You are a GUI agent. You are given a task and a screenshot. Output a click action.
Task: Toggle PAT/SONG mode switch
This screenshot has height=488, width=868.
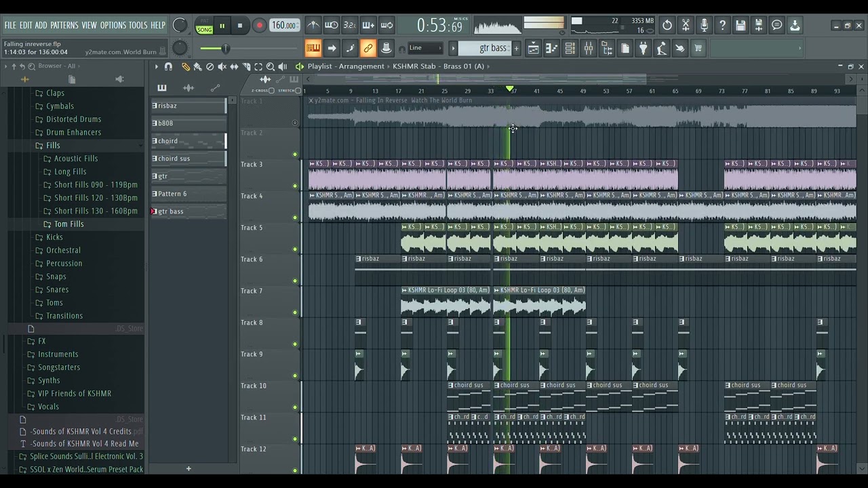point(204,26)
